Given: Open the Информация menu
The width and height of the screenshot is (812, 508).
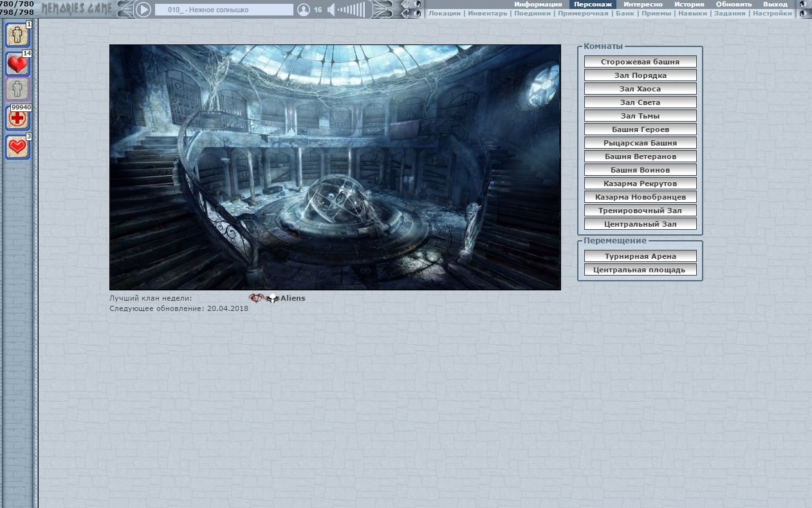Looking at the screenshot, I should (x=538, y=4).
